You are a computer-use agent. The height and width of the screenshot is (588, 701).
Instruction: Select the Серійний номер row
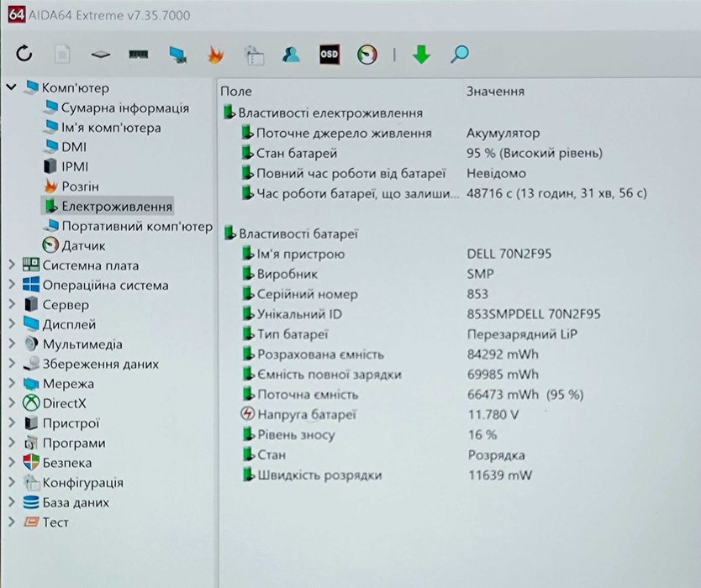tap(299, 294)
